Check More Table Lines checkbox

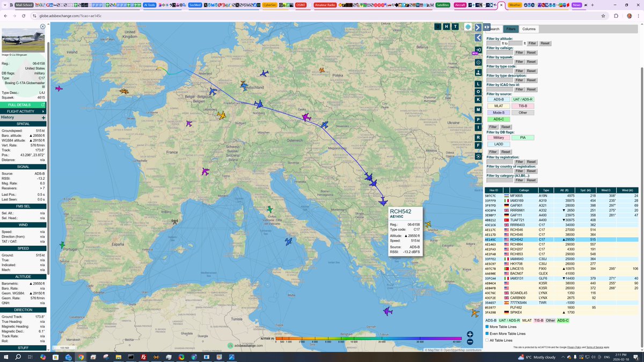coord(487,327)
